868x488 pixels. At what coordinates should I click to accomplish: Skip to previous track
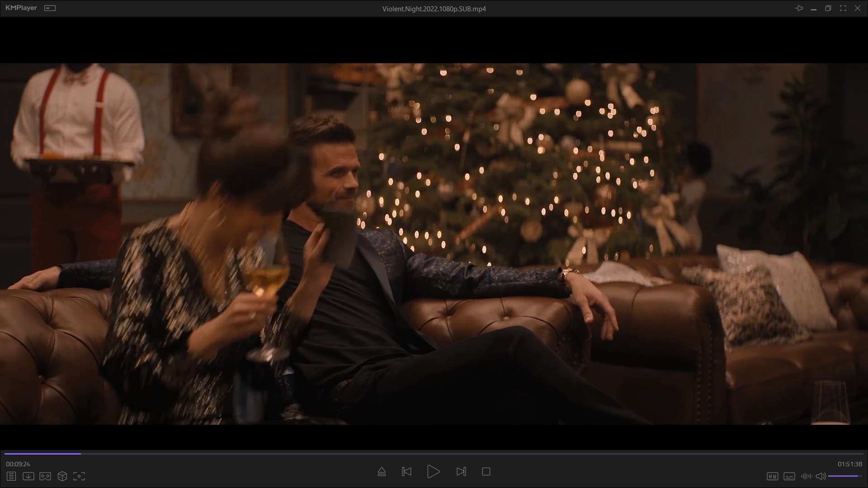406,472
